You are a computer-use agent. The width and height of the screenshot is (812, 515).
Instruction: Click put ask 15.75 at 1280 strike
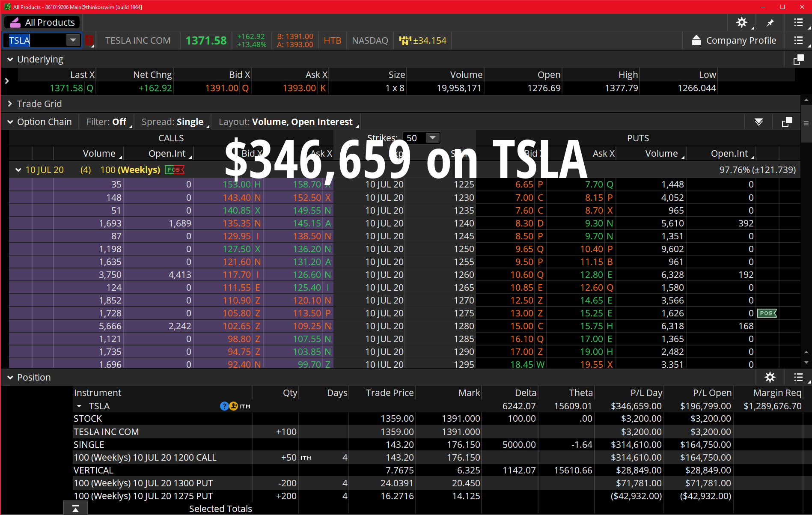[x=592, y=326]
